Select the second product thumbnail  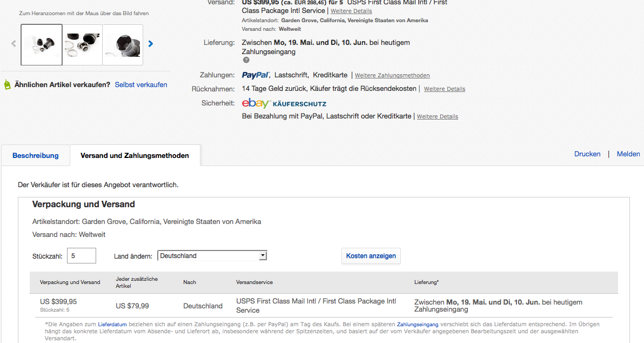82,45
